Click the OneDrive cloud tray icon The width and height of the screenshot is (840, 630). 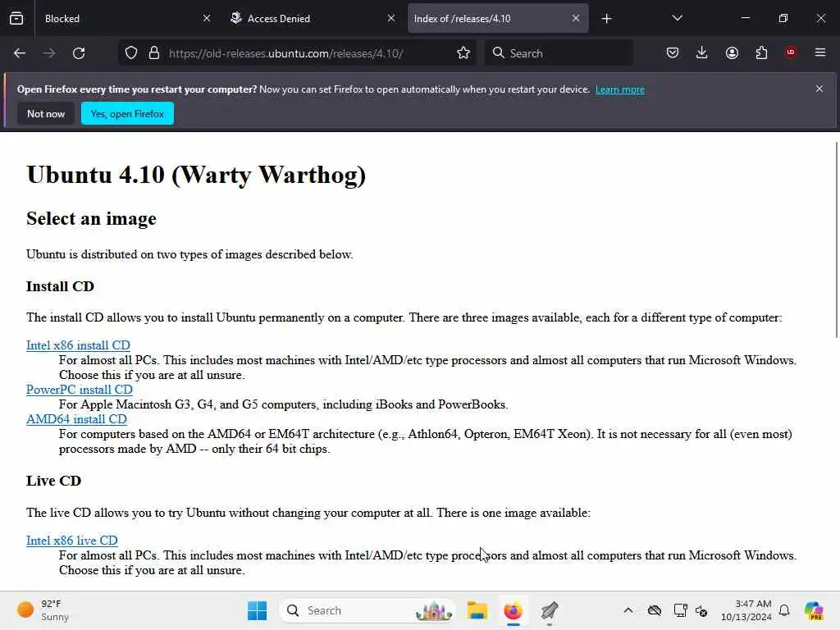pyautogui.click(x=654, y=610)
